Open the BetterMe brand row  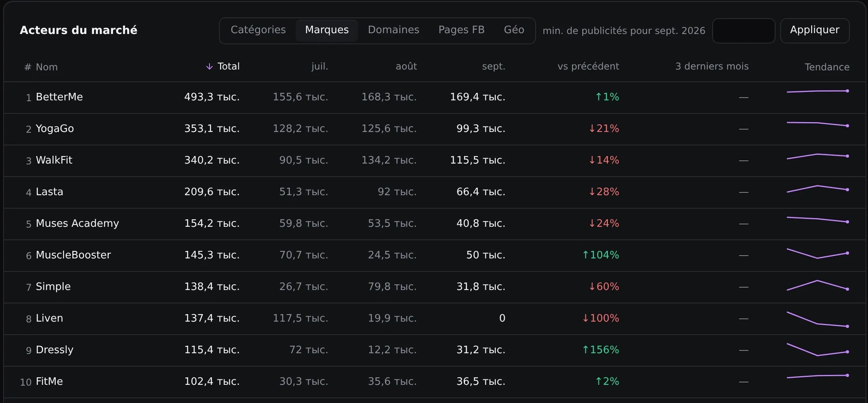pos(435,98)
